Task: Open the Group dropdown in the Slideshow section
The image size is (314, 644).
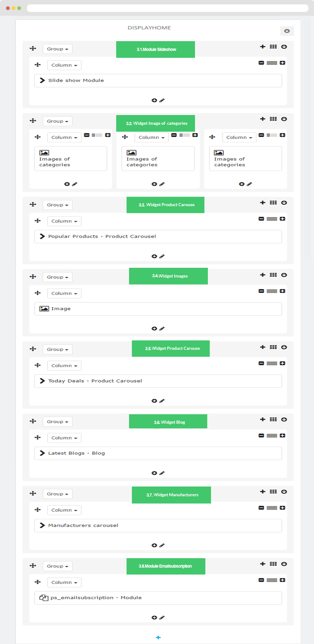Action: click(57, 49)
